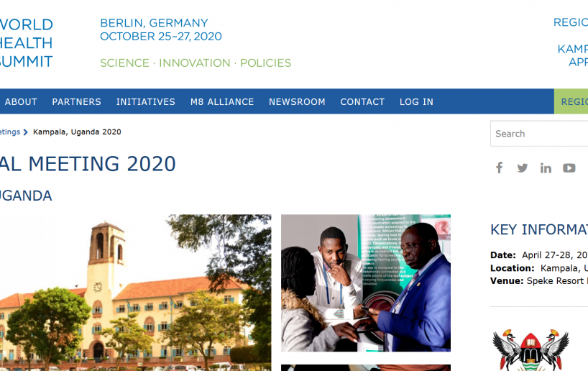Click into the Search input field
The width and height of the screenshot is (588, 371).
point(539,134)
